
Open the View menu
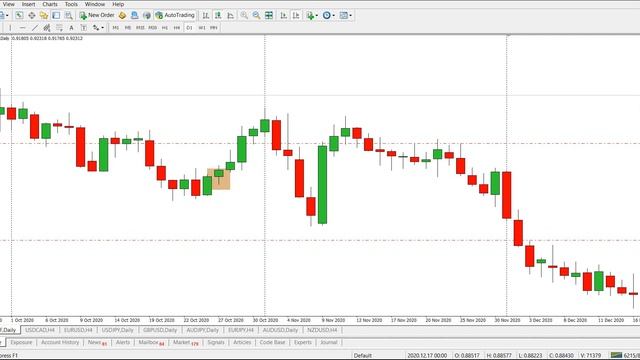[9, 4]
